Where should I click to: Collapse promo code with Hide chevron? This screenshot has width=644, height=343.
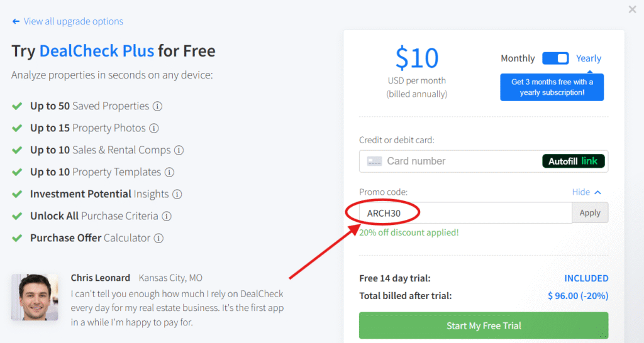tap(587, 192)
